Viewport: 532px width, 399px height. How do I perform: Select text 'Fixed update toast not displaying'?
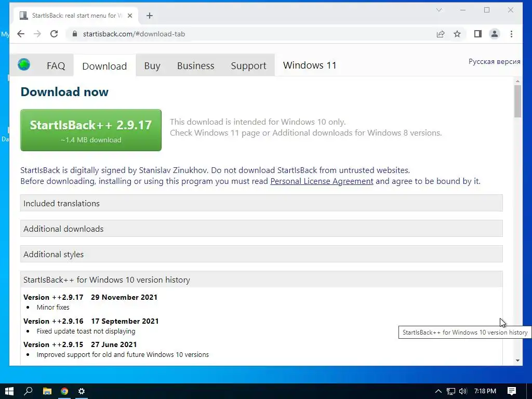(x=86, y=331)
